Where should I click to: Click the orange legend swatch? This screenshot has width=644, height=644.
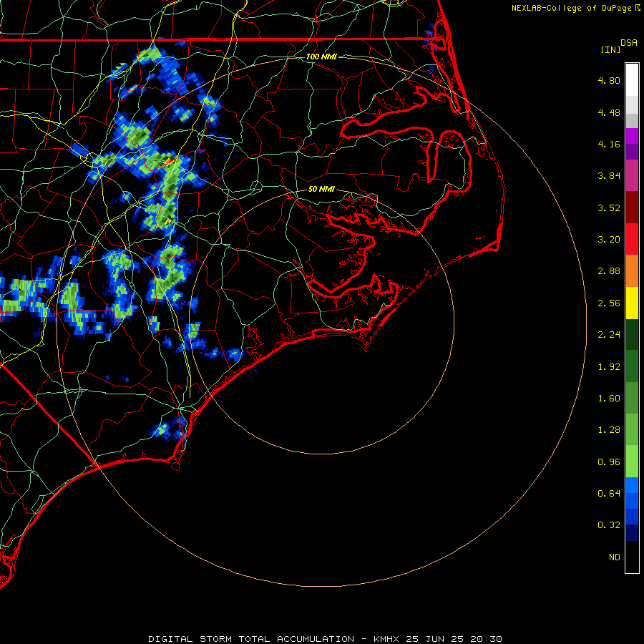tap(632, 271)
